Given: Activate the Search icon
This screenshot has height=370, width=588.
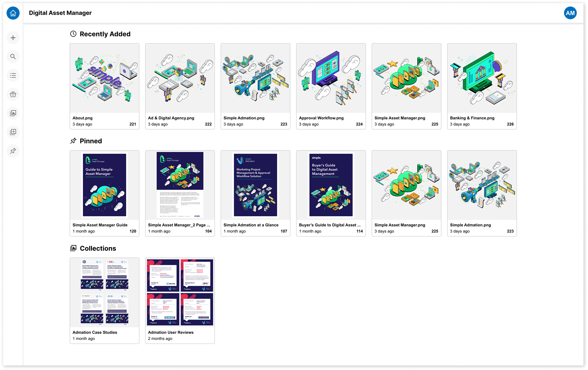Looking at the screenshot, I should 13,57.
